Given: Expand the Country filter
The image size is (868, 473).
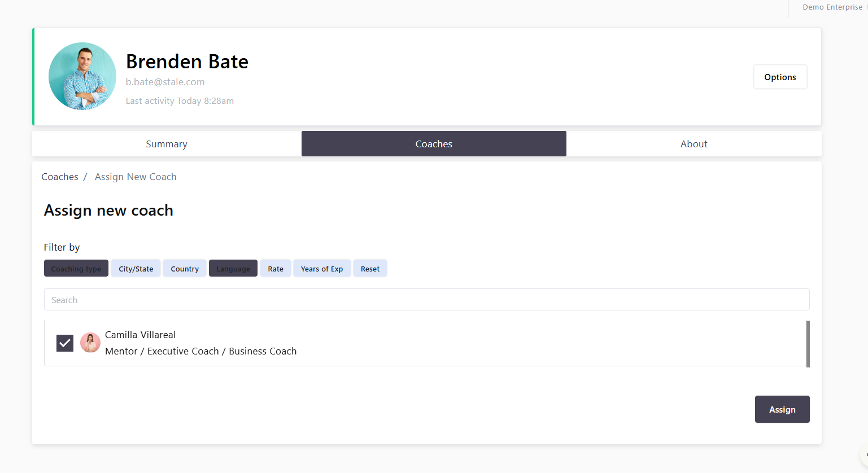Looking at the screenshot, I should tap(185, 269).
